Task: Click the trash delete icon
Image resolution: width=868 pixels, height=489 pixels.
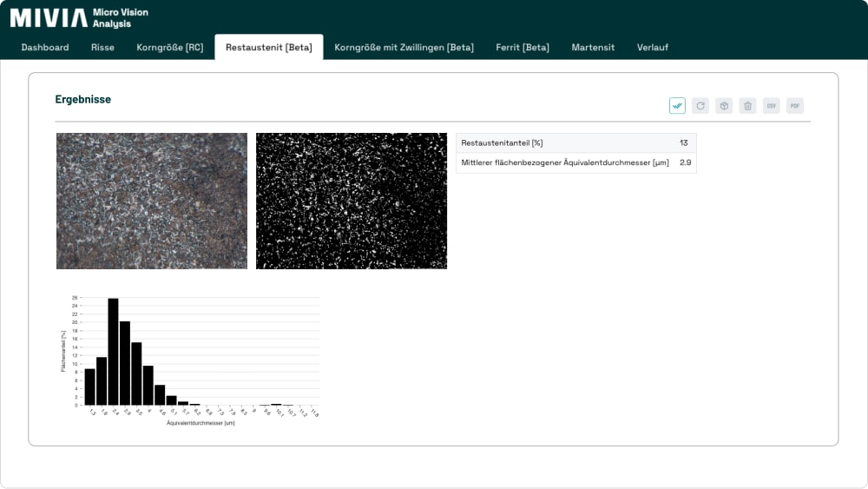Action: pyautogui.click(x=747, y=106)
